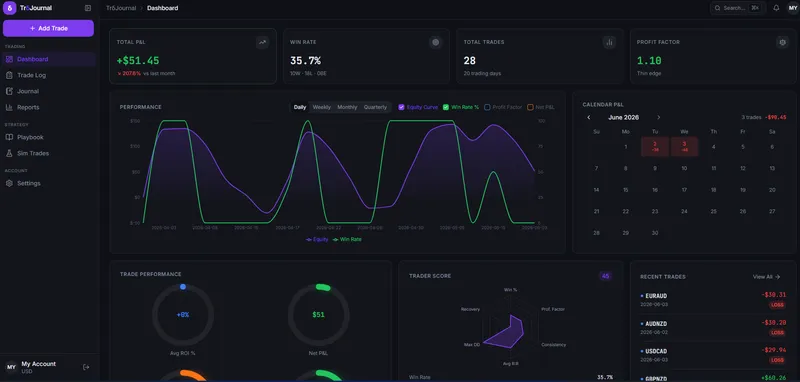The width and height of the screenshot is (800, 382).
Task: Click the LOSS badge on USDCAD
Action: coord(777,360)
